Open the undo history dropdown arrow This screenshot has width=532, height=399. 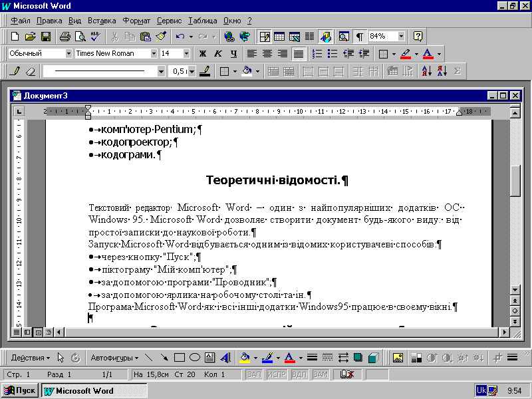coord(191,37)
